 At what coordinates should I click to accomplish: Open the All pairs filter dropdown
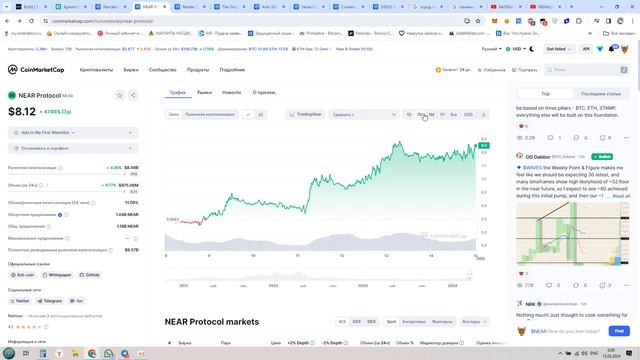(474, 322)
